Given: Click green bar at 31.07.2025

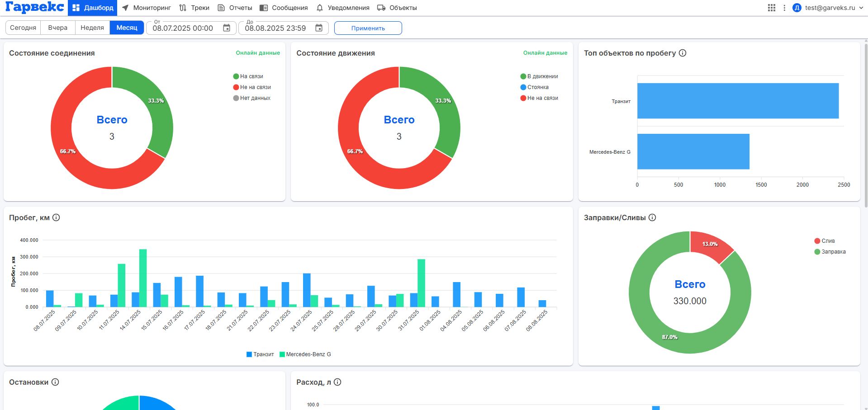Looking at the screenshot, I should point(421,283).
